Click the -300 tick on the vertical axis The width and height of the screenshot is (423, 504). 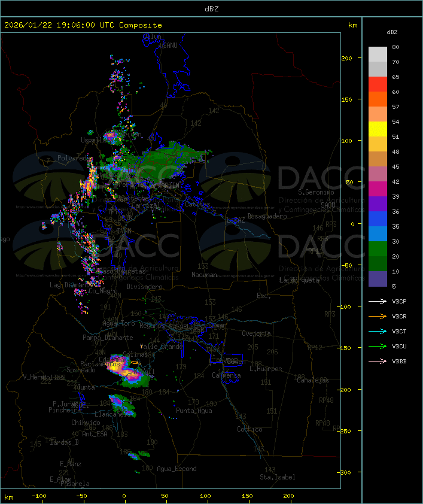345,472
